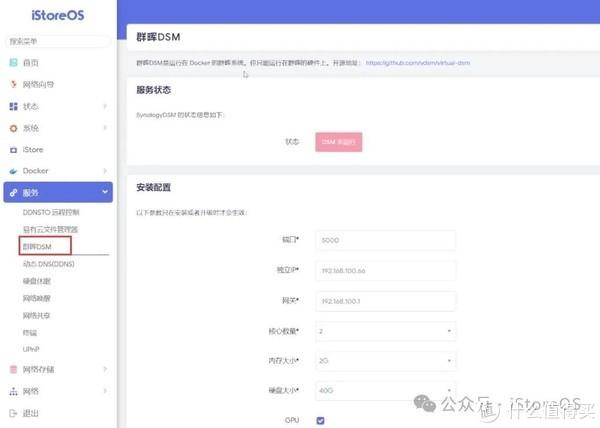Open 网络唤醒 submenu item
The width and height of the screenshot is (600, 428).
click(x=36, y=298)
